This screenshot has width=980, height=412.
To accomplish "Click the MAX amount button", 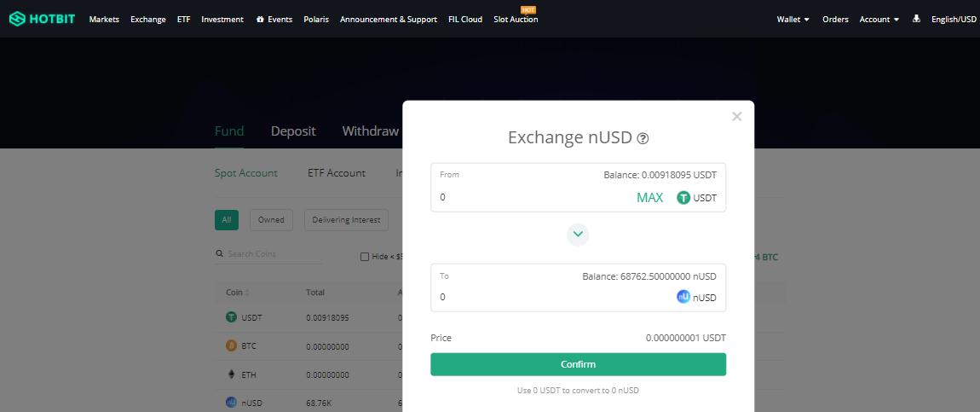I will click(x=650, y=198).
